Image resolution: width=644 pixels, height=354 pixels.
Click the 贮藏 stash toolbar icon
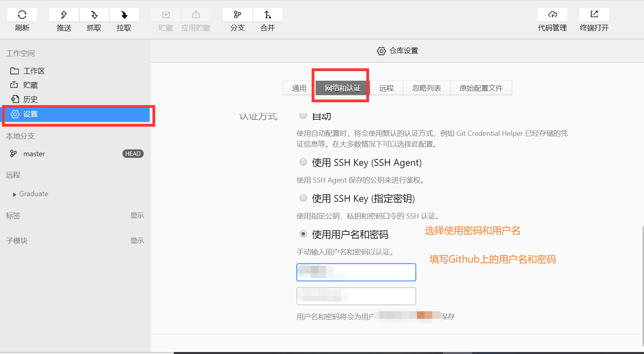click(x=166, y=15)
